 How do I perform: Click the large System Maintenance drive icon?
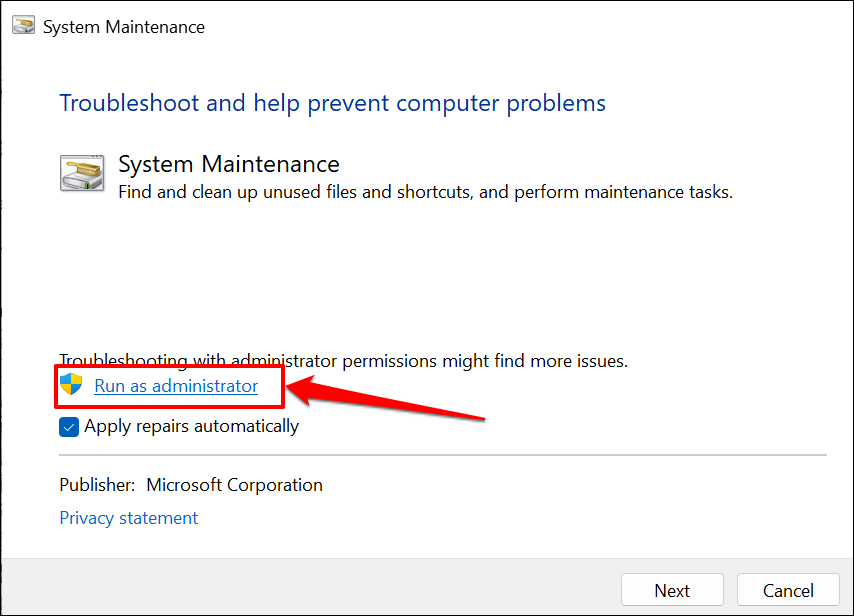coord(82,174)
